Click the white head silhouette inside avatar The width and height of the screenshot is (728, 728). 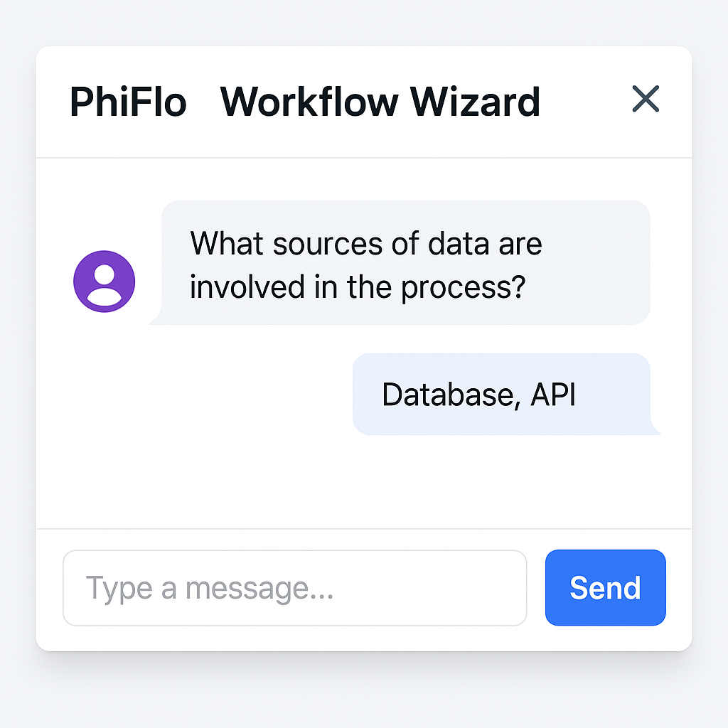pos(105,275)
